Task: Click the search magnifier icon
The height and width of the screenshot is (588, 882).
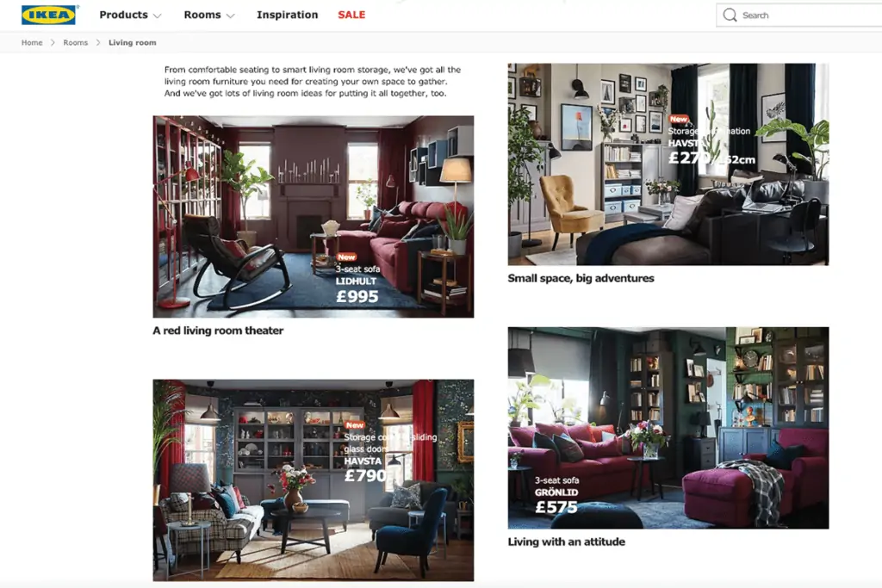Action: point(730,15)
